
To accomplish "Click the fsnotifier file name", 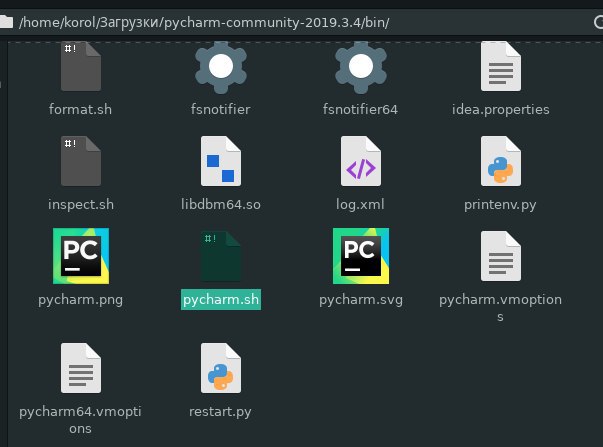I will coord(220,109).
